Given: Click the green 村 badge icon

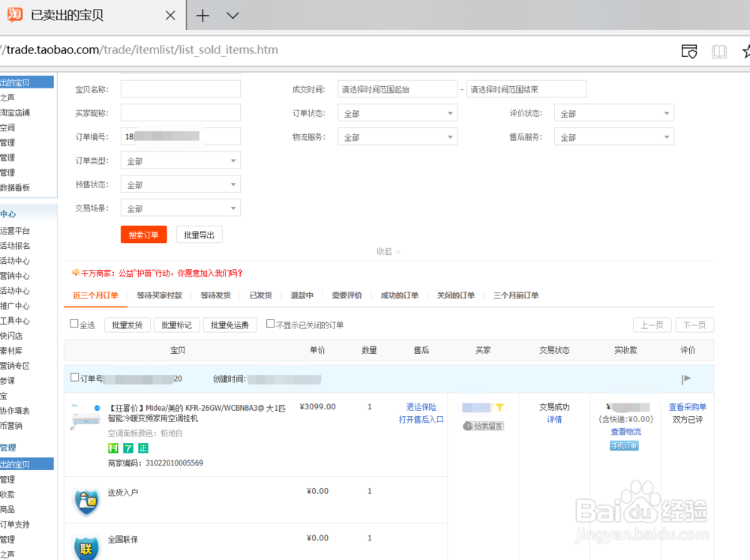Looking at the screenshot, I should (113, 448).
